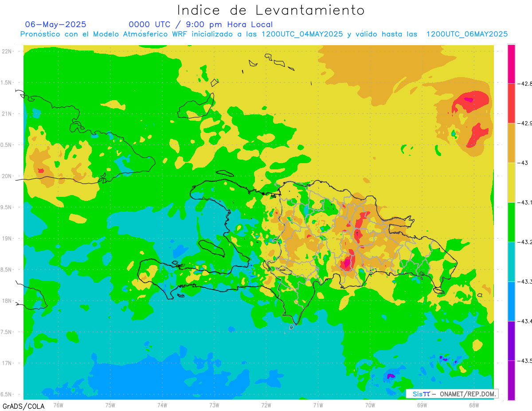Select the yellow legend segment between -43 and -43.1

tap(511, 183)
